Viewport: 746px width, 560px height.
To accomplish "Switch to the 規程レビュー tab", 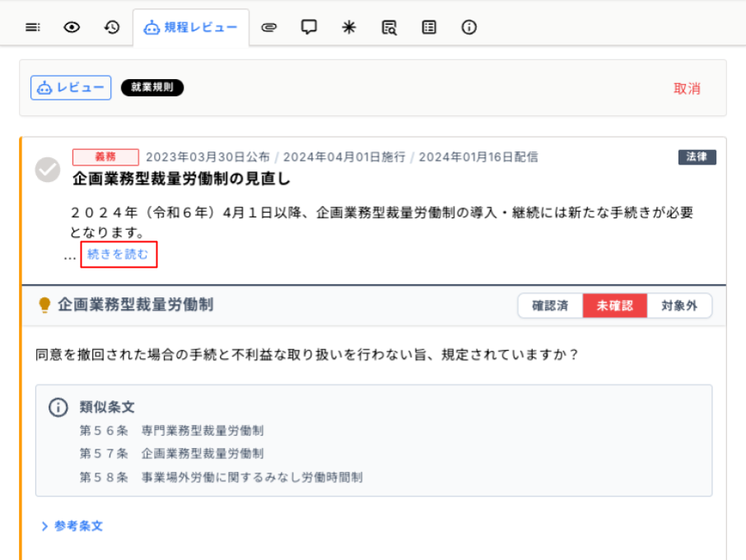I will click(x=191, y=27).
